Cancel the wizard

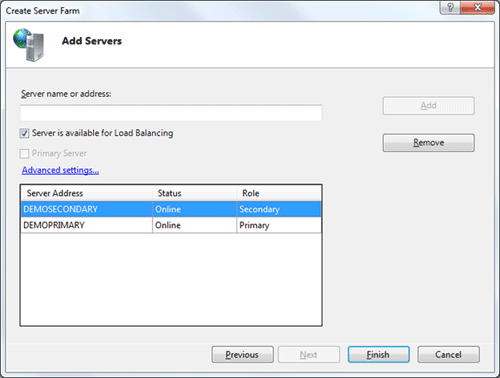[x=448, y=354]
